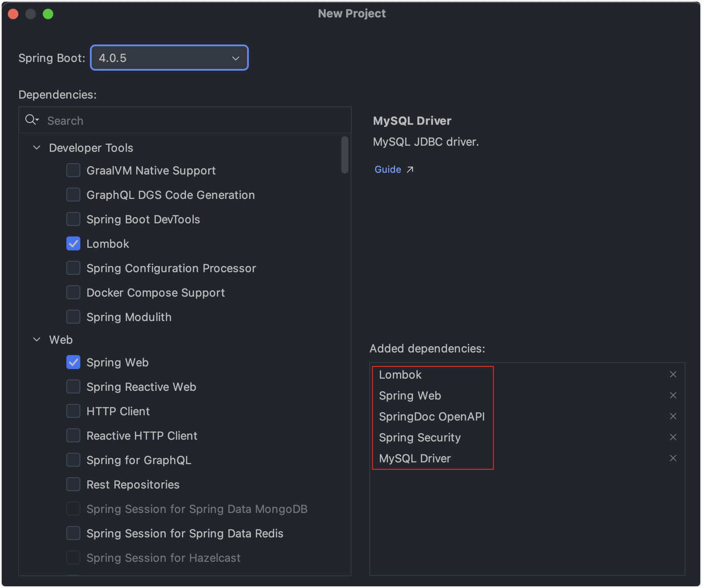Remove MySQL Driver via its X icon
The width and height of the screenshot is (702, 588).
[x=673, y=458]
